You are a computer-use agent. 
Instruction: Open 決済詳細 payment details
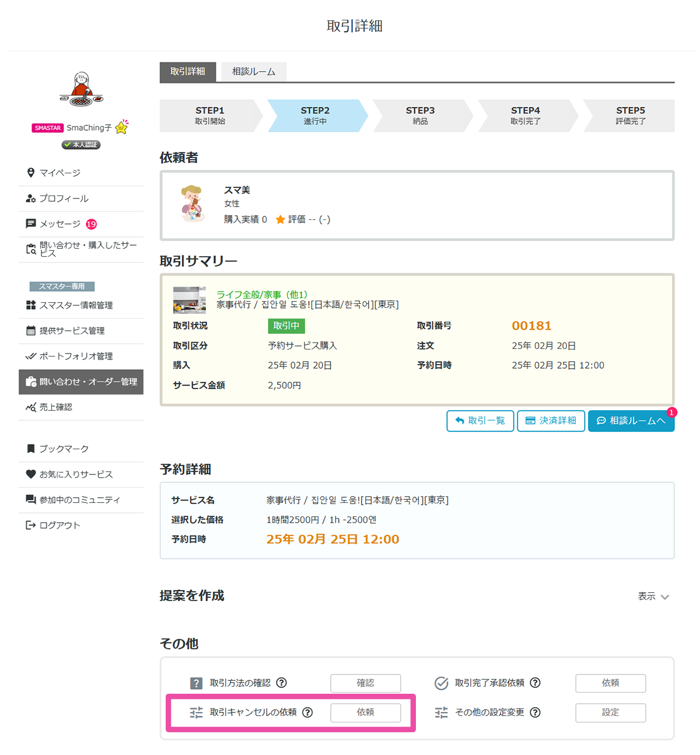[551, 421]
